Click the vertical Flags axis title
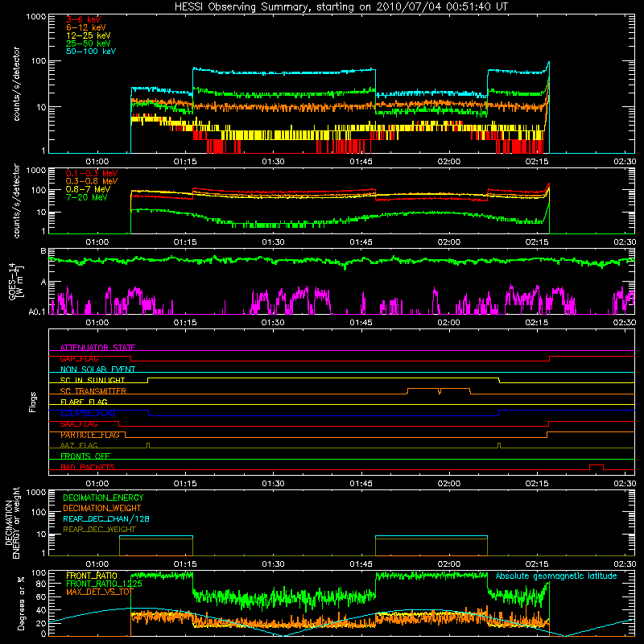 (x=33, y=402)
